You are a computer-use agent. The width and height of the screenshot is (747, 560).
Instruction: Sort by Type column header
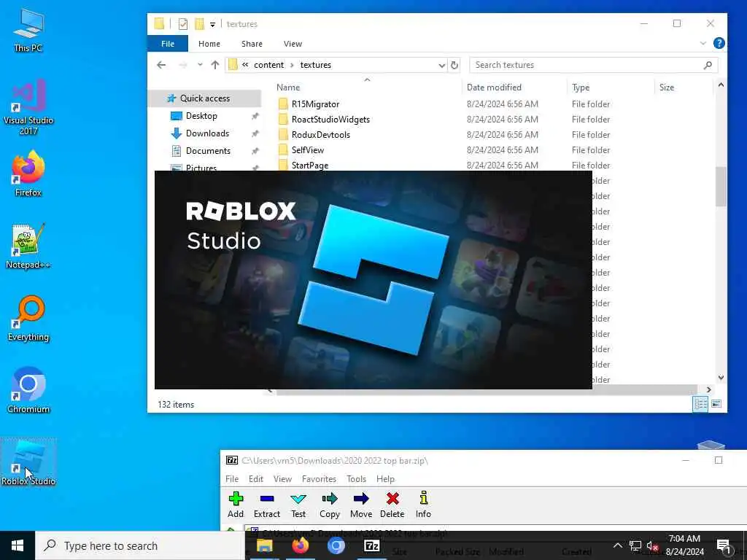click(581, 87)
